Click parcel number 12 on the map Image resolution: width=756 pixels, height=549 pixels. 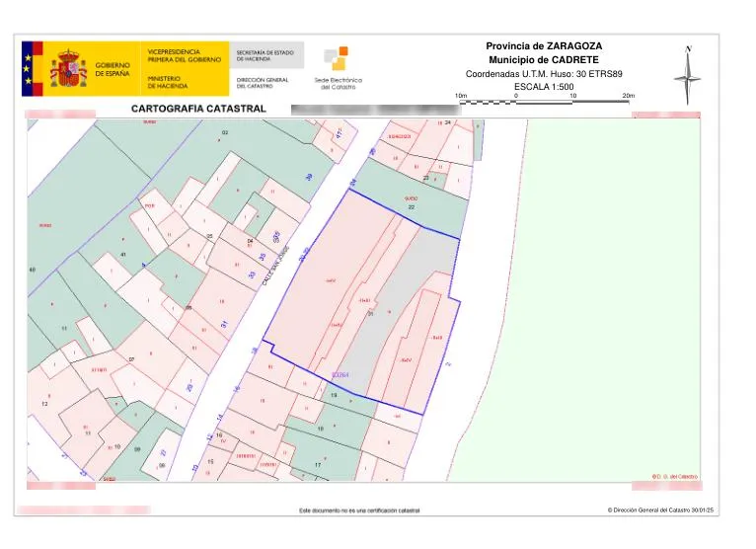click(44, 404)
